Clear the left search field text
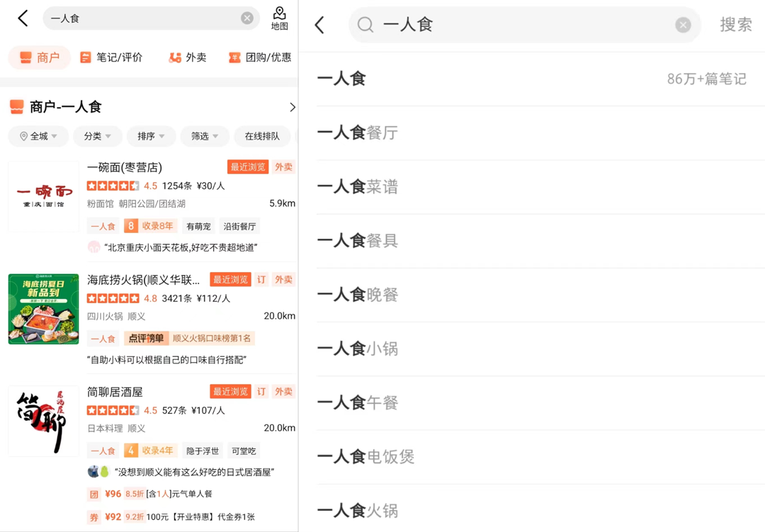 pos(247,18)
